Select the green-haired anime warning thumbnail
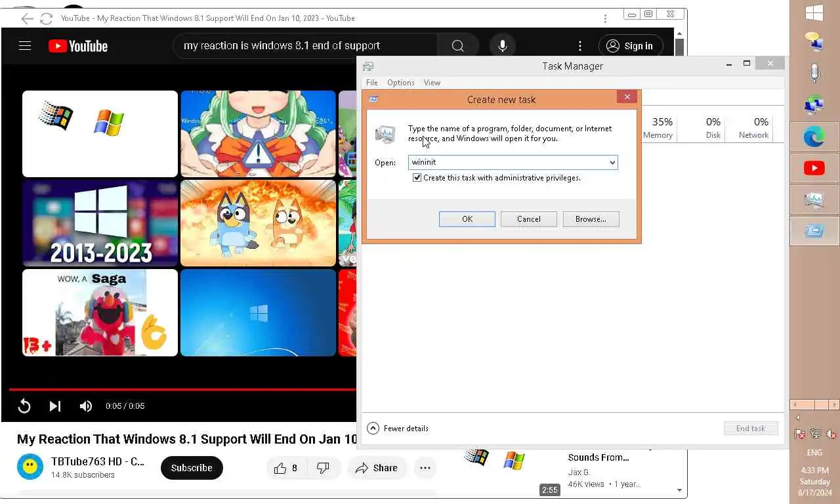This screenshot has height=504, width=840. 258,134
